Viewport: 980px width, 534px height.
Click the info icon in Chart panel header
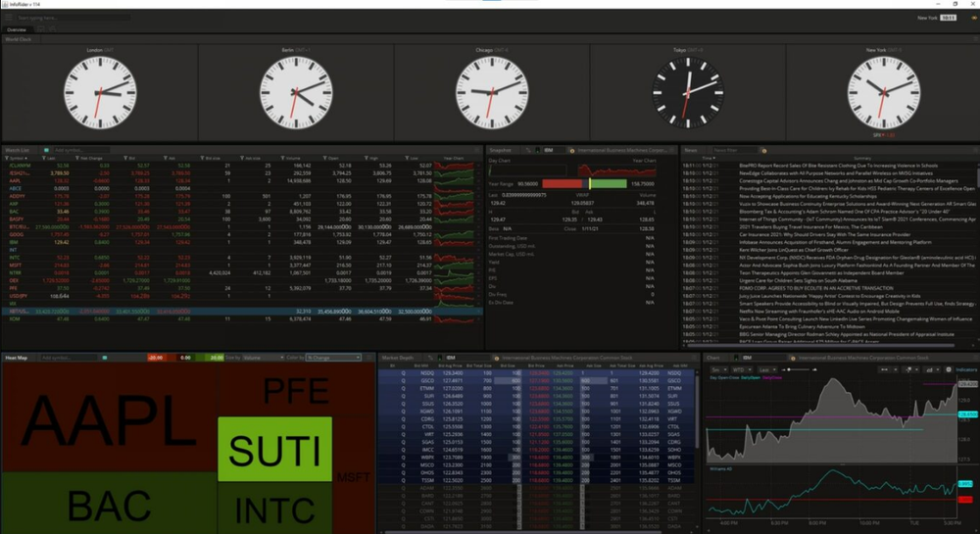click(793, 358)
